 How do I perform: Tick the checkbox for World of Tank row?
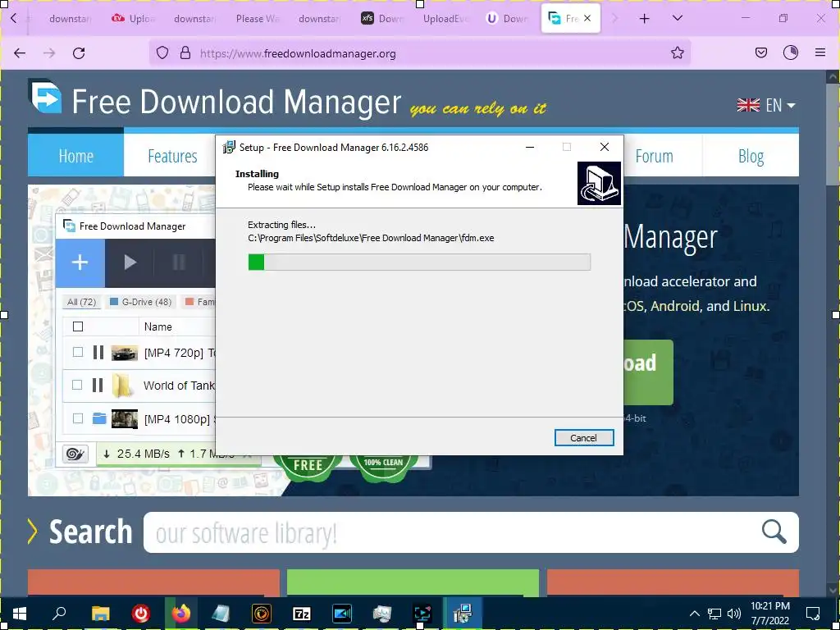(78, 386)
